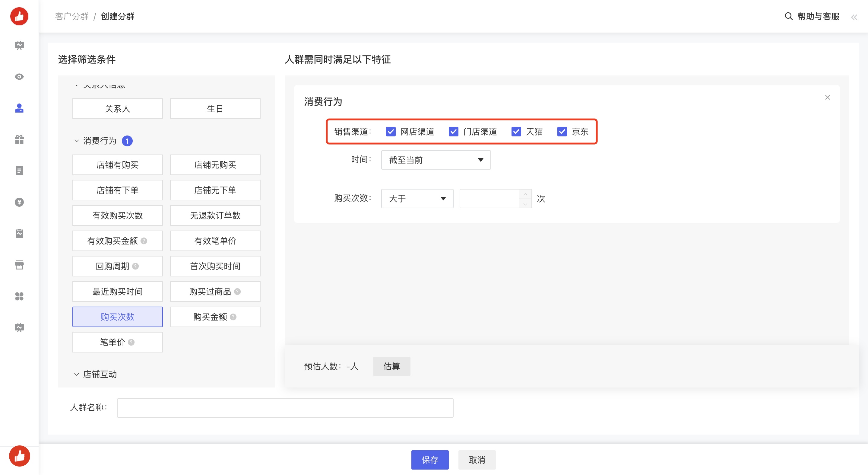Viewport: 868px width, 475px height.
Task: Click the red thumbs-up floating button at bottom
Action: [x=19, y=456]
